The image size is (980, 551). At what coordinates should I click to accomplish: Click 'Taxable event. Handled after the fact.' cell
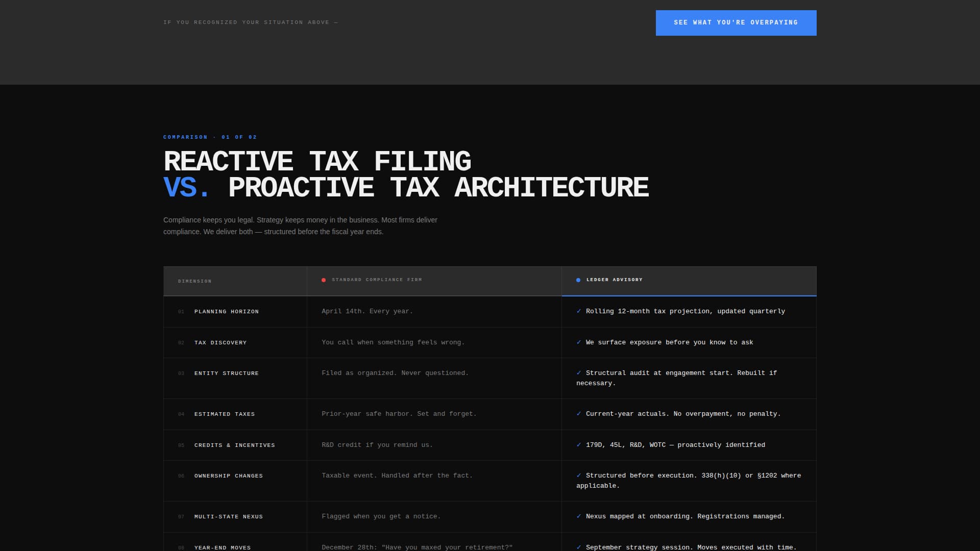coord(434,481)
